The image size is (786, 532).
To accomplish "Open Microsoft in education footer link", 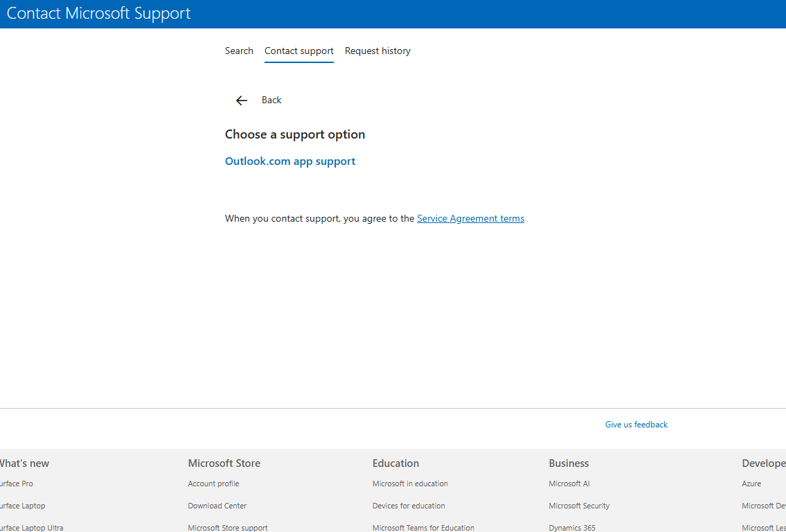I will [410, 484].
